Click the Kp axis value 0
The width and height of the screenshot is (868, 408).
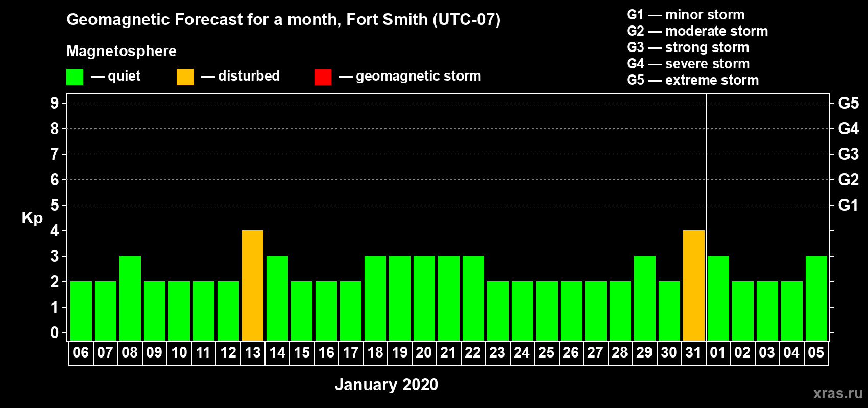click(x=55, y=333)
